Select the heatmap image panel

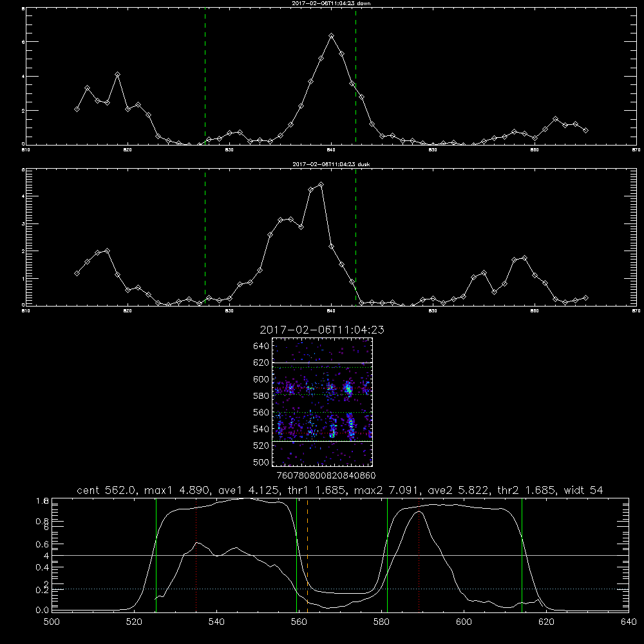(322, 402)
